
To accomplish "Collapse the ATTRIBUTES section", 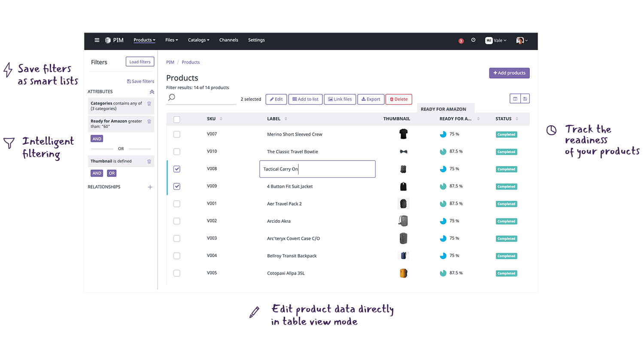I will [x=152, y=91].
